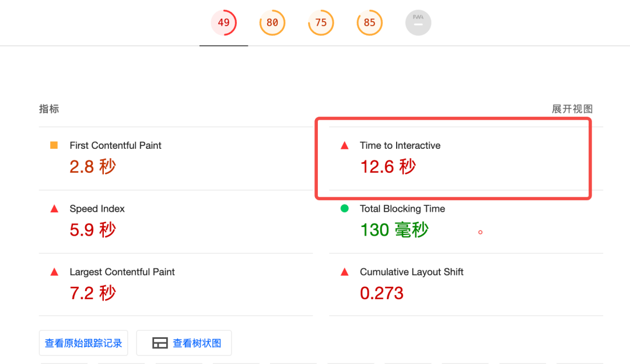Click the Largest Contentful Paint label
Image resolution: width=630 pixels, height=364 pixels.
[x=122, y=272]
